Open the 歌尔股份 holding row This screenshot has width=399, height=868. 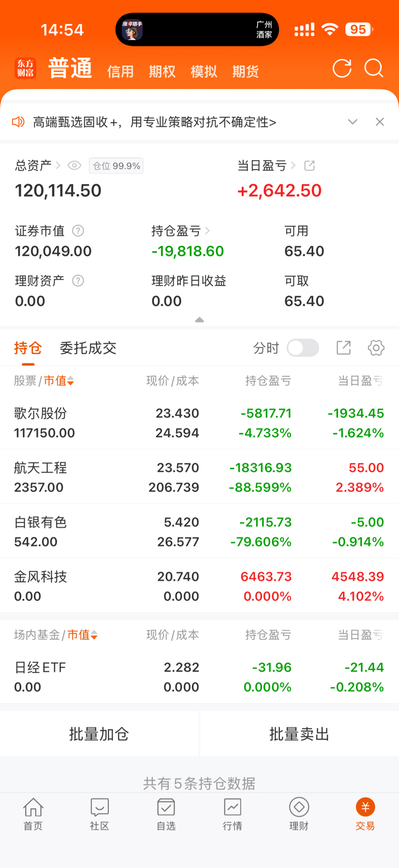[x=199, y=423]
